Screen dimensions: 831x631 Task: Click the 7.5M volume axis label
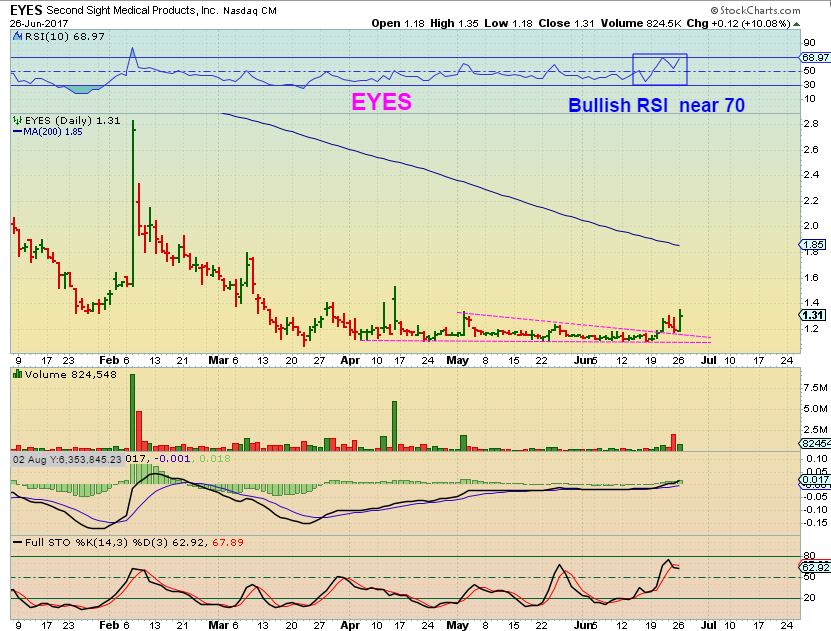pos(816,388)
